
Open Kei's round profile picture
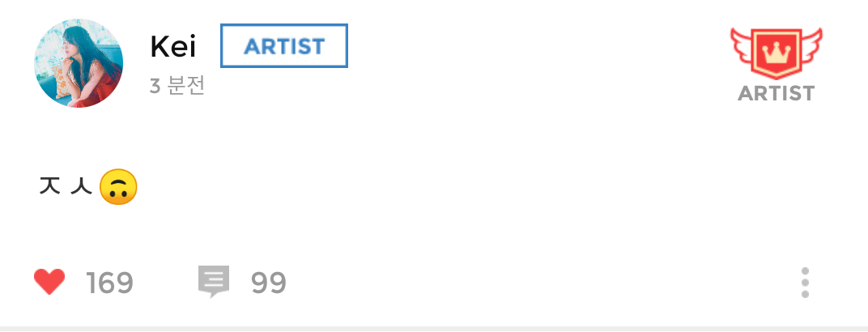click(x=79, y=63)
